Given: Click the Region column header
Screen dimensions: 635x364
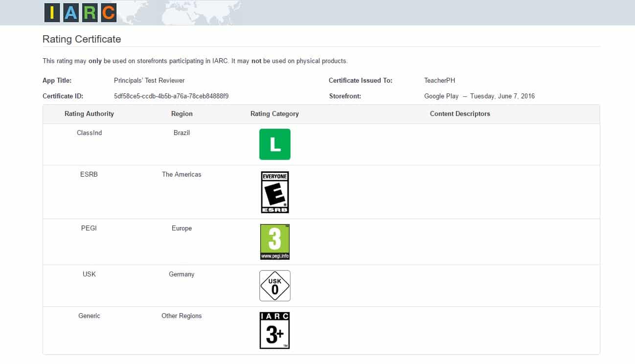Looking at the screenshot, I should (x=182, y=114).
